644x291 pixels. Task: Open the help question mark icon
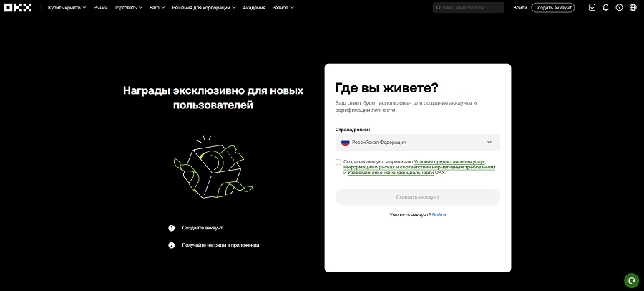619,8
